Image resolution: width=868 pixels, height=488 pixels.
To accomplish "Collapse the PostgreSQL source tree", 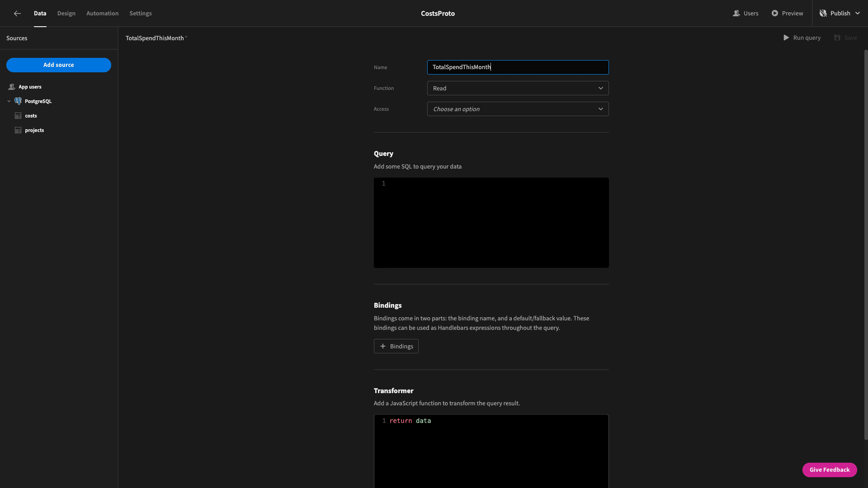I will (x=9, y=101).
